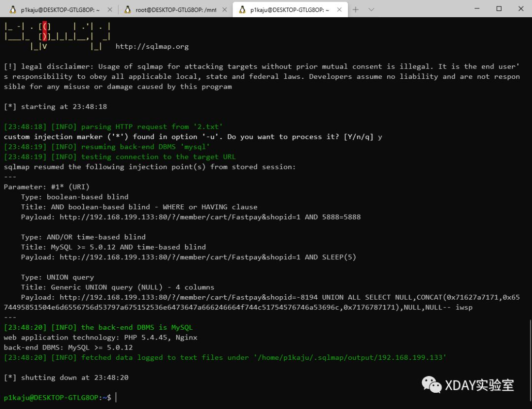Click the penguin icon on the inactive p1kaju tab
Screen dimensions: 532x409
click(x=13, y=9)
